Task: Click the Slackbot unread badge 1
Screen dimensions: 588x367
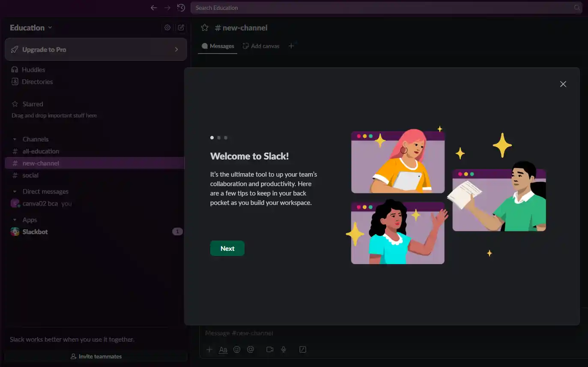Action: coord(177,232)
